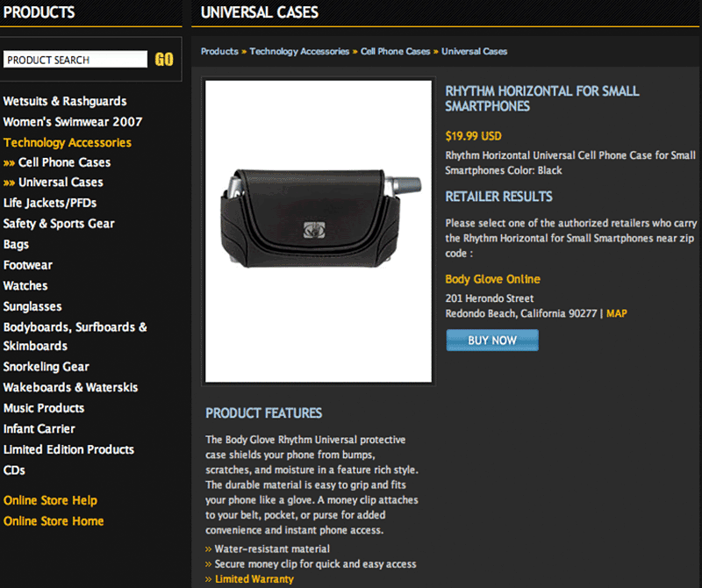The height and width of the screenshot is (588, 702).
Task: Click Cell Phone Cases breadcrumb link
Action: (x=396, y=52)
